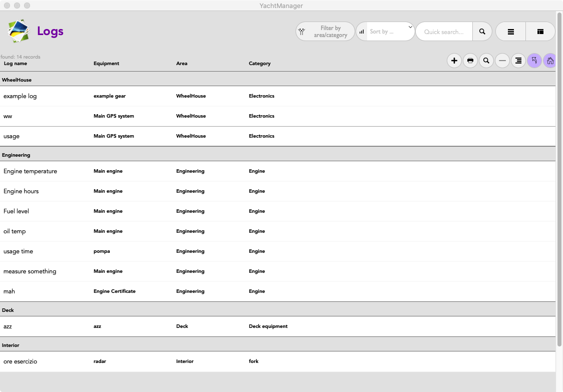This screenshot has width=563, height=392.
Task: Open find mode with the round magnifier icon
Action: [x=486, y=61]
